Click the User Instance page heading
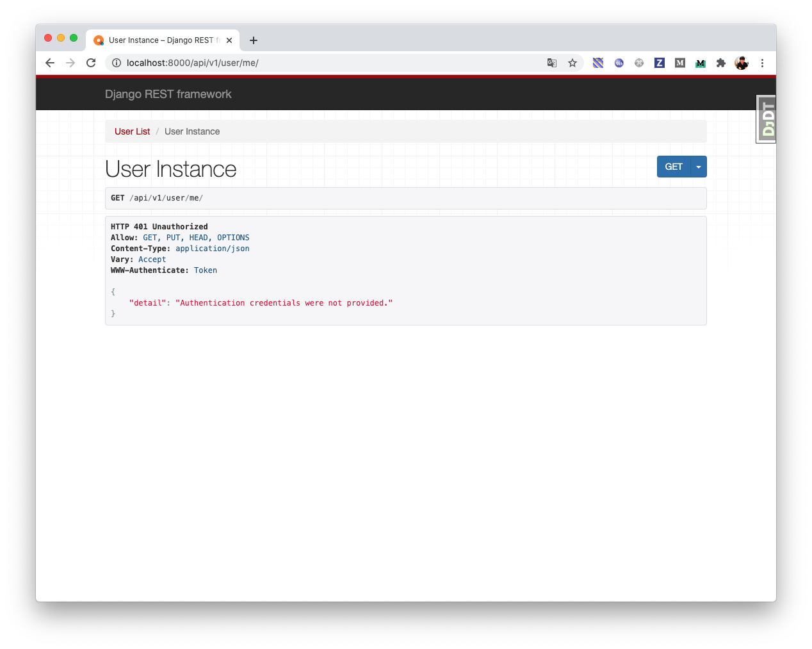812x649 pixels. 171,169
